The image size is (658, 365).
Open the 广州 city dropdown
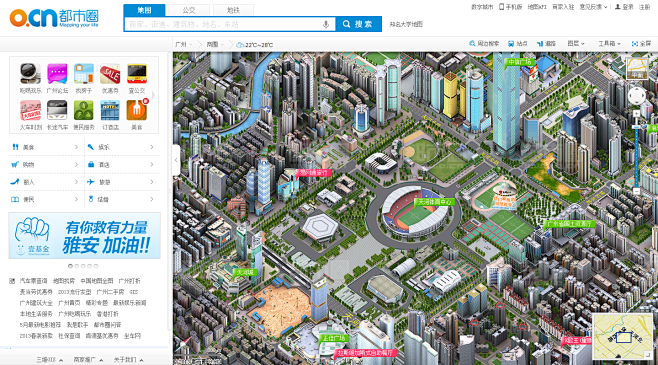[183, 44]
